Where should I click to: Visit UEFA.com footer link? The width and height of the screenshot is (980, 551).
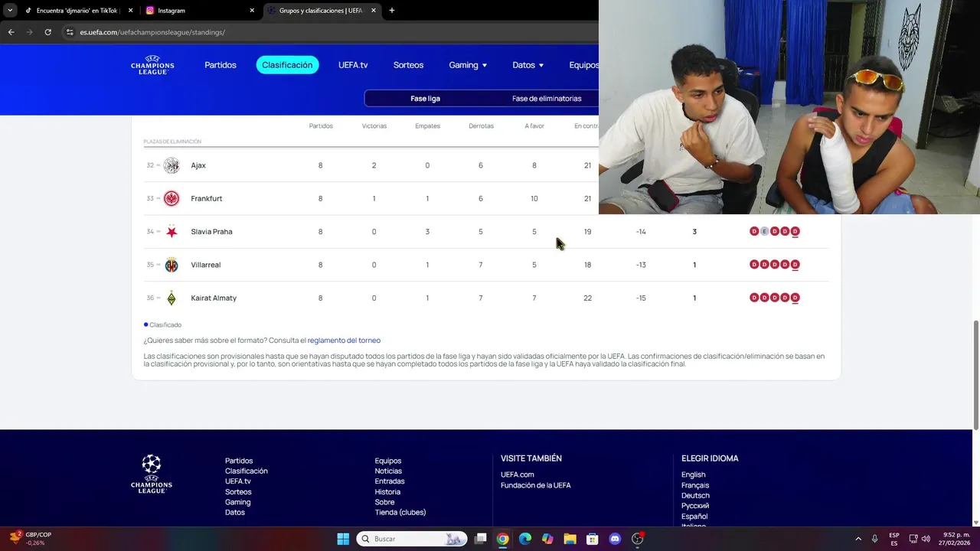point(518,474)
